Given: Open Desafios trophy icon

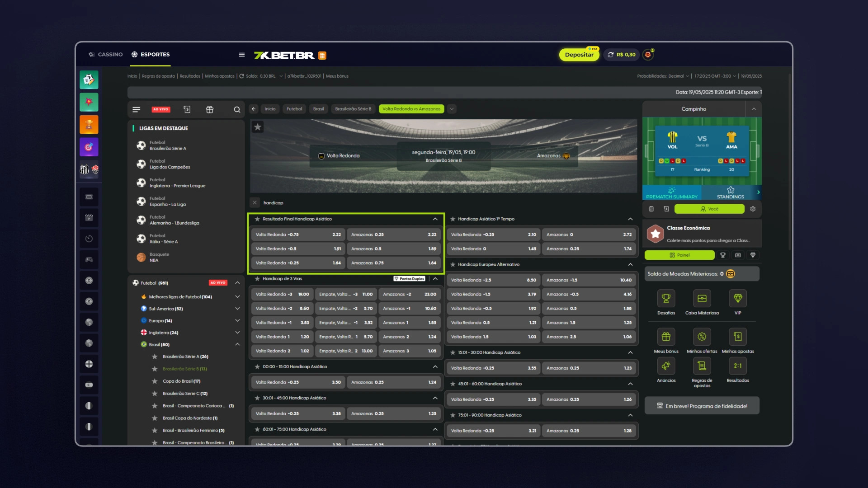Looking at the screenshot, I should [x=666, y=298].
